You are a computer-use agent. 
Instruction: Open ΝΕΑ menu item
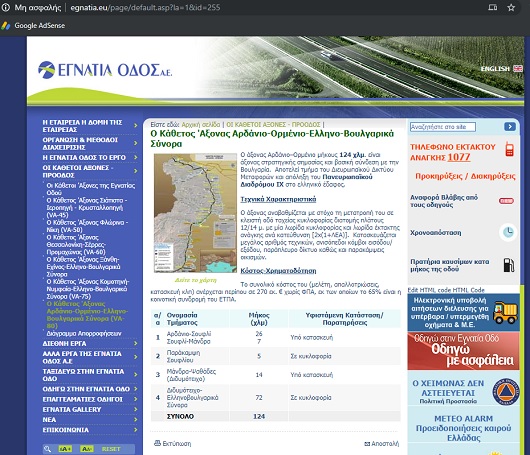(x=49, y=420)
